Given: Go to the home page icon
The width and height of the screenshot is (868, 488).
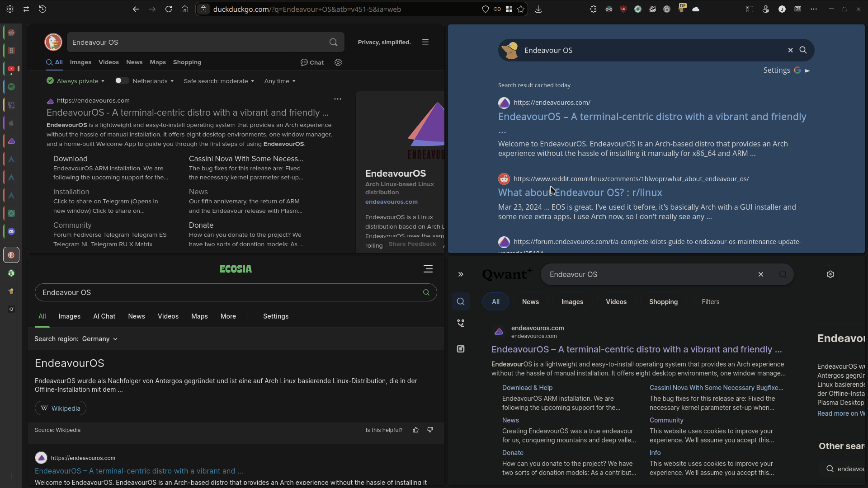Looking at the screenshot, I should pyautogui.click(x=185, y=9).
